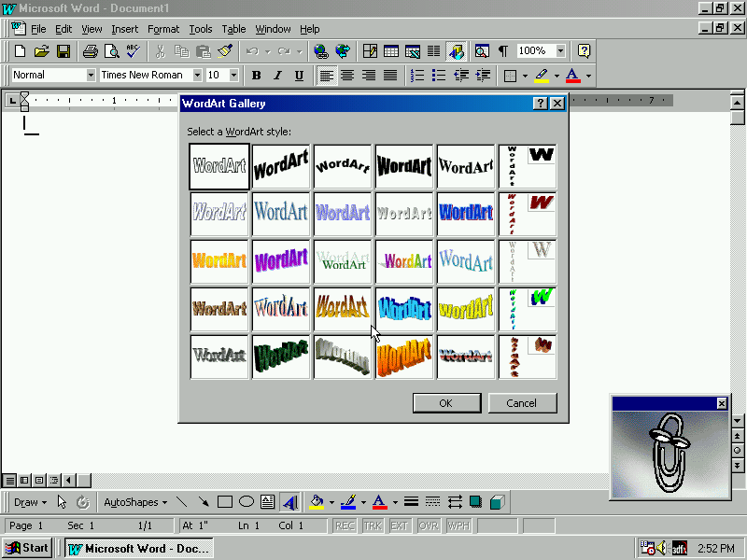Click the Columns icon in the toolbar
Screen dimensions: 747x560
tap(433, 51)
